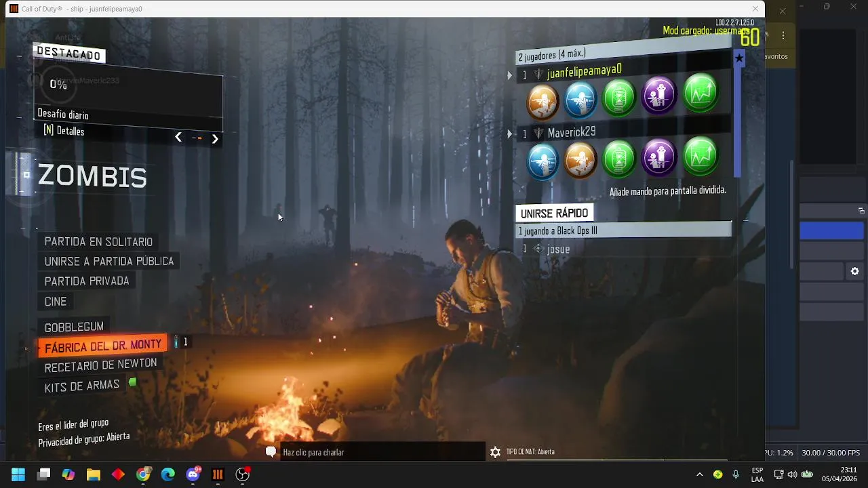868x488 pixels.
Task: Click Añade mando para pantalla dividida text
Action: [x=668, y=191]
